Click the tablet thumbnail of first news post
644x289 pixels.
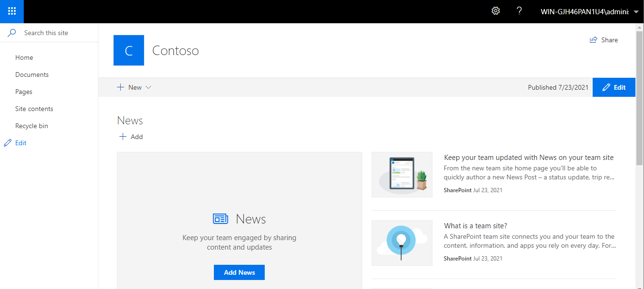click(402, 174)
